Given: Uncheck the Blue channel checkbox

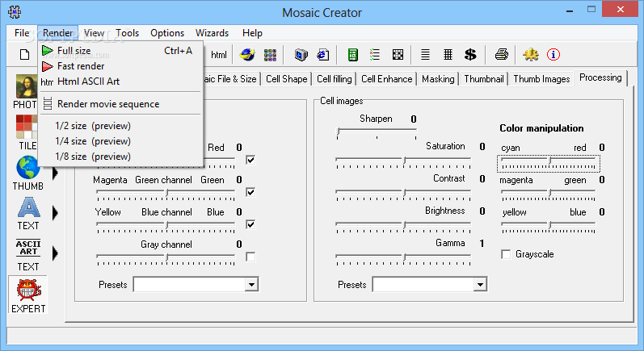Looking at the screenshot, I should (x=250, y=224).
